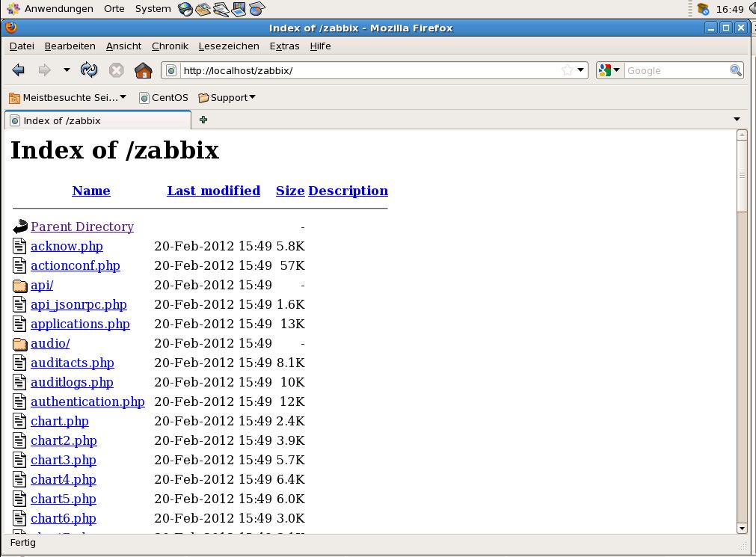Open auditlogs.php file link
The width and height of the screenshot is (756, 557).
[73, 383]
